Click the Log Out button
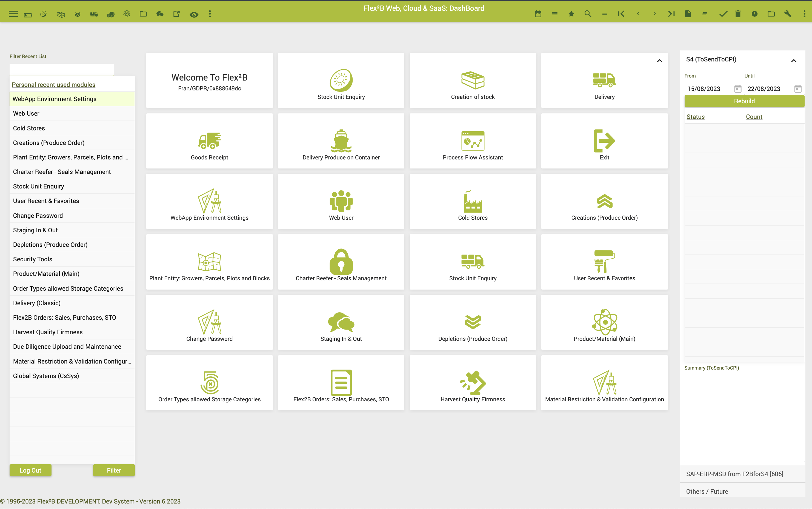Viewport: 812px width, 509px height. tap(30, 470)
